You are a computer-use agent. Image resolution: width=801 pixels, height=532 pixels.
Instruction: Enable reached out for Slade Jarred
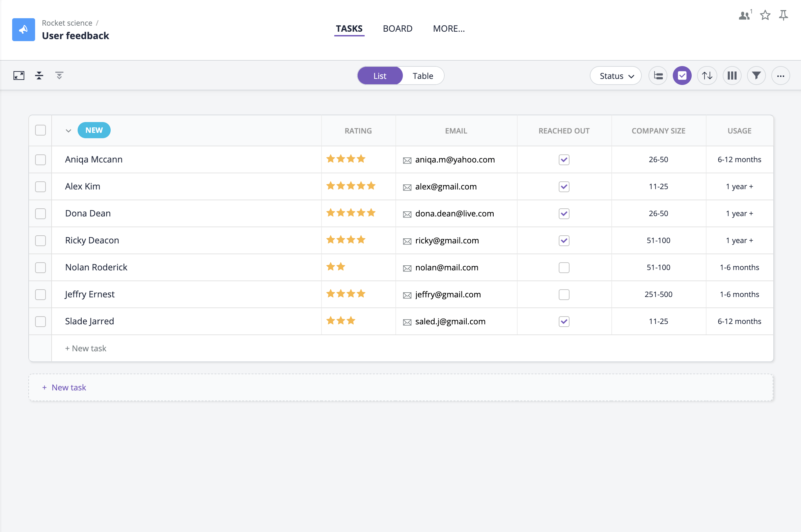[564, 321]
